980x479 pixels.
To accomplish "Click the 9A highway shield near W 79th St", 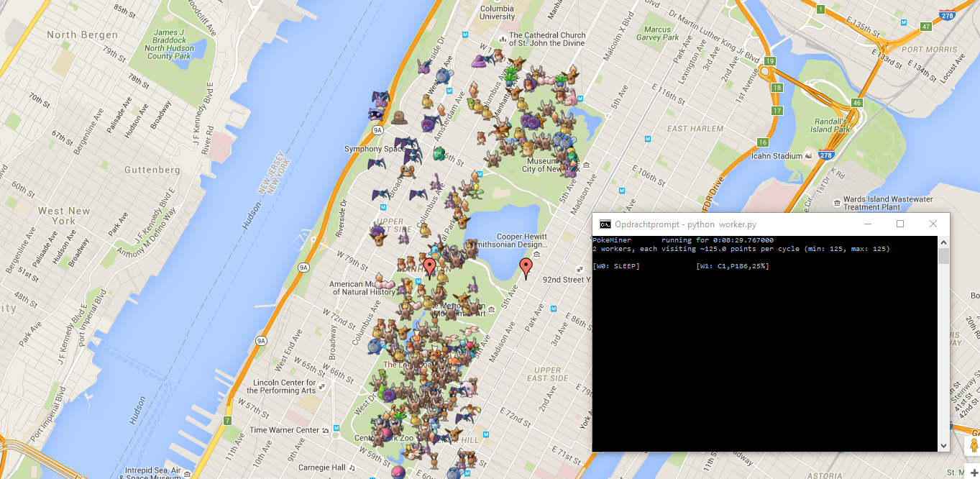I will (x=304, y=268).
